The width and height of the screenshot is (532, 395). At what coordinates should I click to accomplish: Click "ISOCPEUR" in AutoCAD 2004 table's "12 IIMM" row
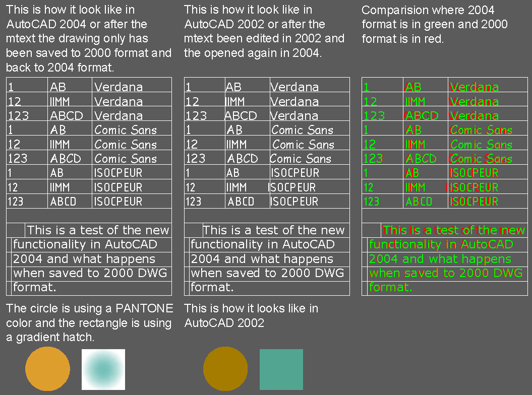(x=118, y=187)
